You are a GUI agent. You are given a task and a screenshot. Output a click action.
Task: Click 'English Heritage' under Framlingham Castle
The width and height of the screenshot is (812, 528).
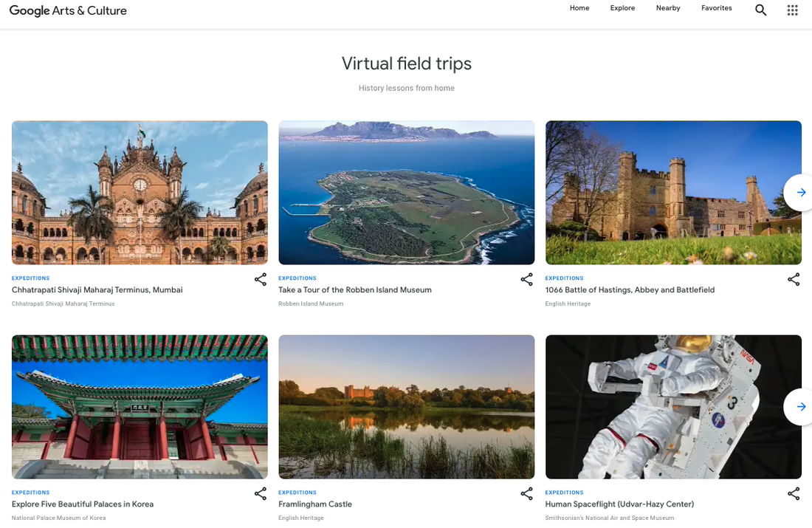coord(301,518)
